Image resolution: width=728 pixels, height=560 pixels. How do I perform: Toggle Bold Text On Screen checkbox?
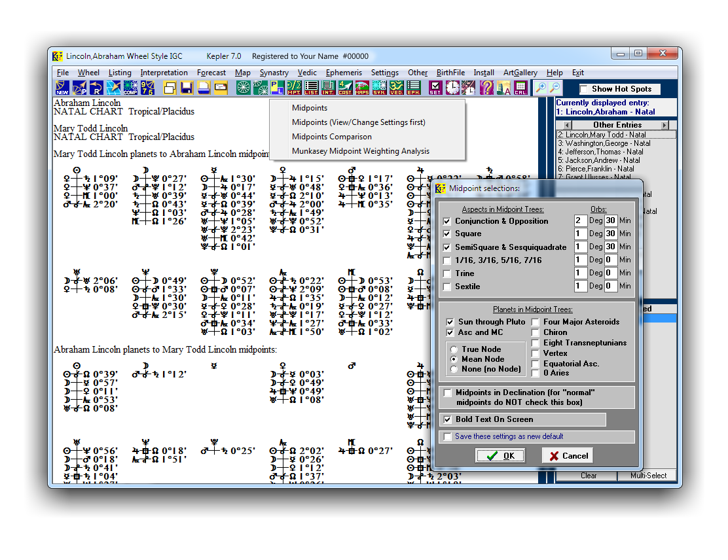coord(448,419)
